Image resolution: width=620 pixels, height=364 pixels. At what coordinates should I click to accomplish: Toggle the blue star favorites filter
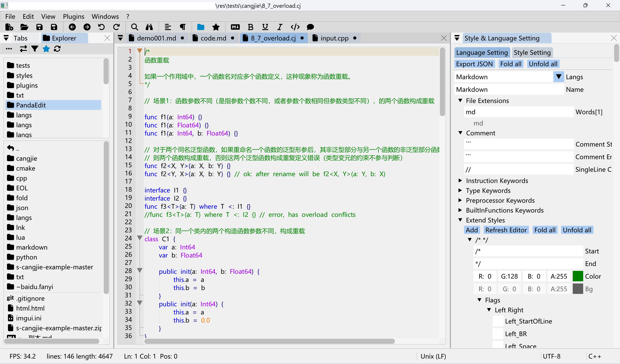(46, 49)
